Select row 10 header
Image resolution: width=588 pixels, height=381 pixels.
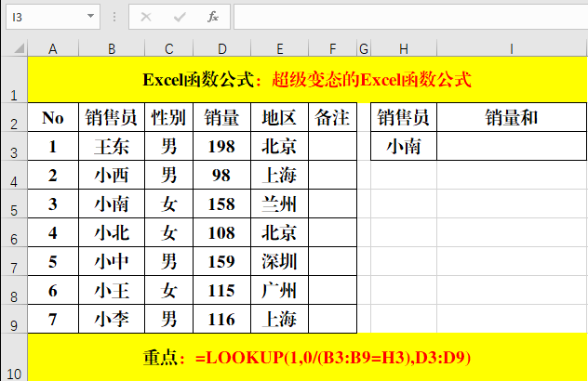[14, 358]
